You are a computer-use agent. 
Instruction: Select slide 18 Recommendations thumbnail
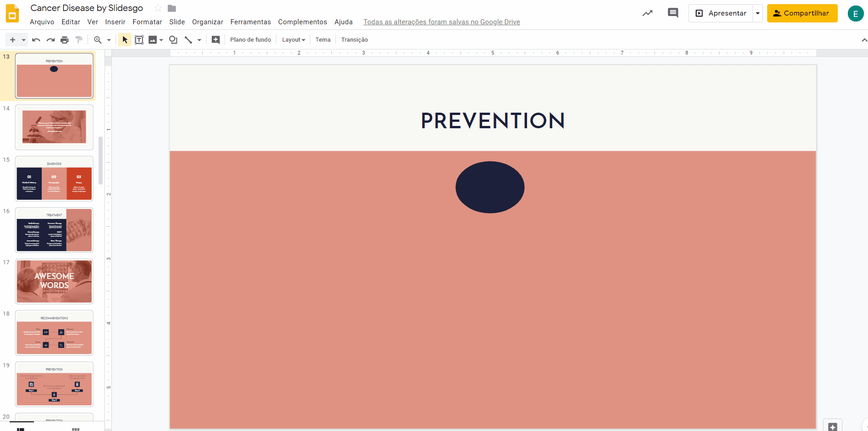coord(54,333)
